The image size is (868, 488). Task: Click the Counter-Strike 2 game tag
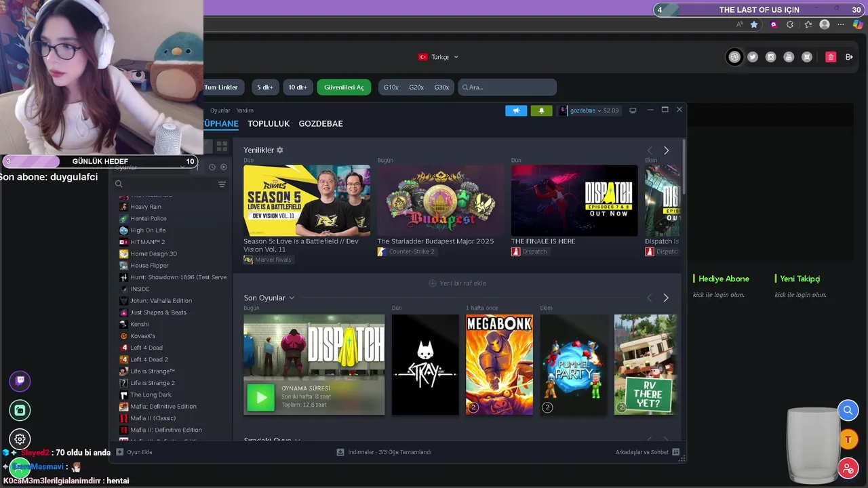pyautogui.click(x=406, y=251)
